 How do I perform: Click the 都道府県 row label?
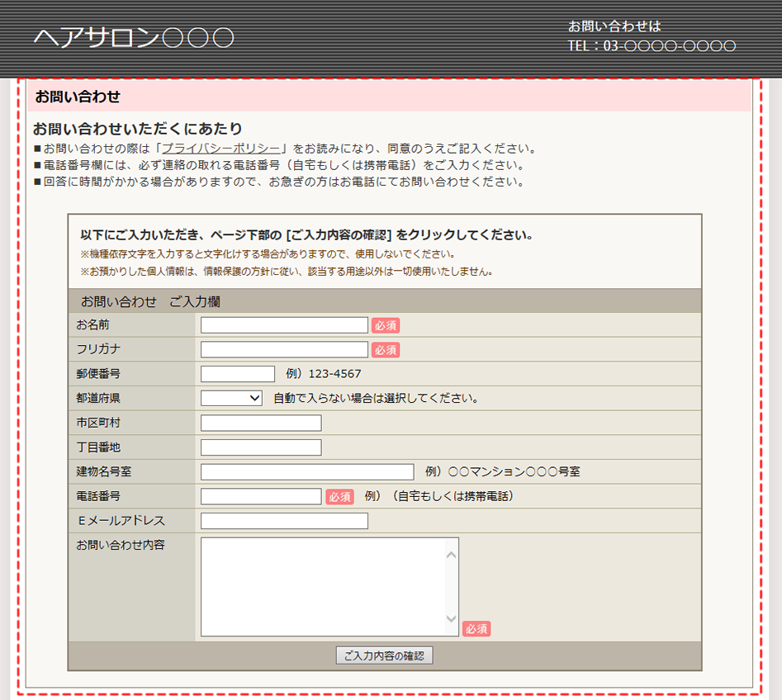pyautogui.click(x=98, y=399)
